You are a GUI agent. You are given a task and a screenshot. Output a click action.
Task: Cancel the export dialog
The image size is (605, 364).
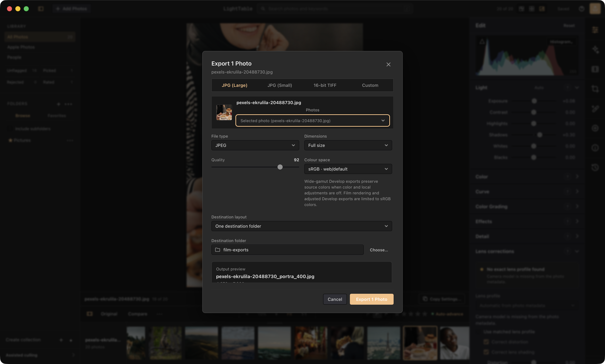(335, 299)
